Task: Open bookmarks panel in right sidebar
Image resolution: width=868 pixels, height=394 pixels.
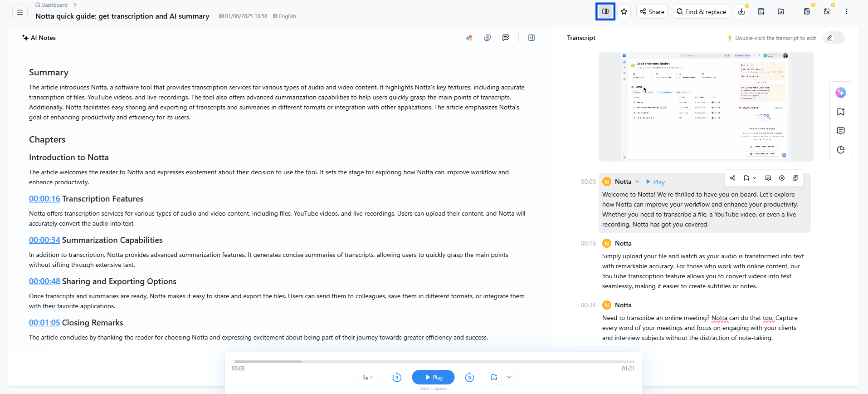Action: click(x=841, y=112)
